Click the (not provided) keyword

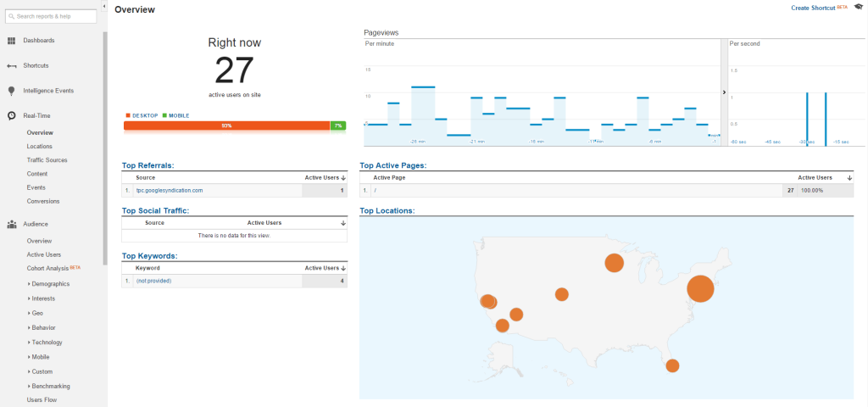(x=154, y=281)
